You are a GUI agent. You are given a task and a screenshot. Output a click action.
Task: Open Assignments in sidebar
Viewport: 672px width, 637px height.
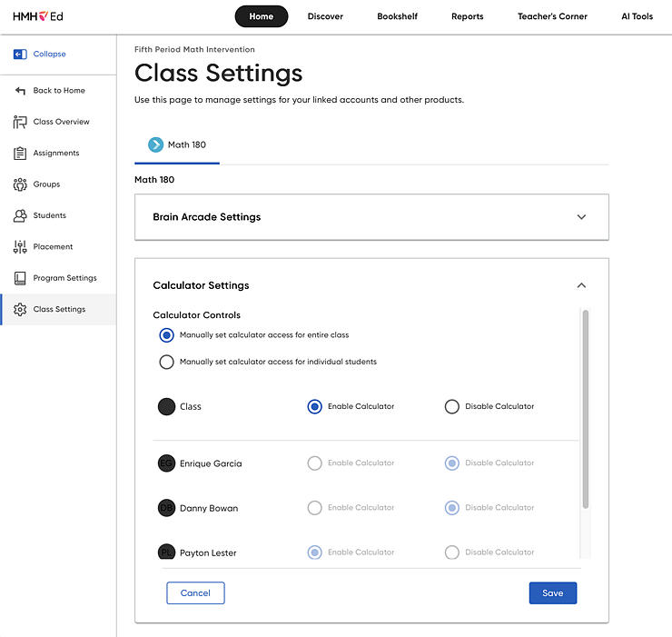tap(56, 154)
